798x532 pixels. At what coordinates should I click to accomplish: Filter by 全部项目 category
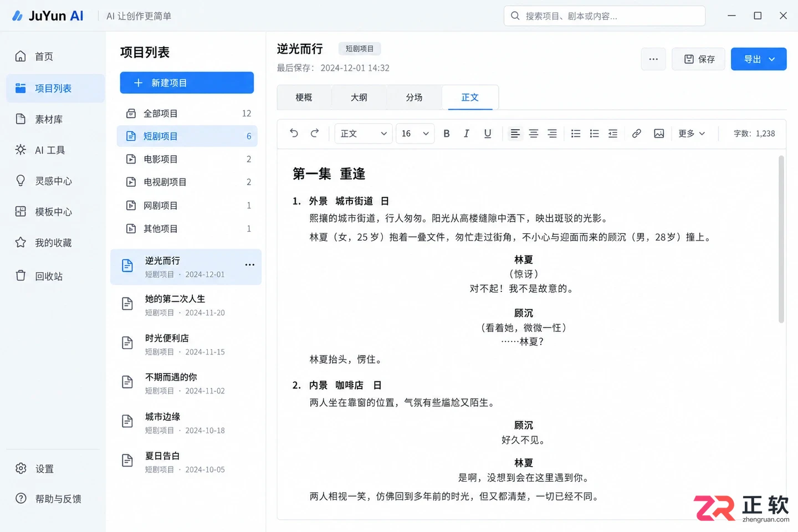(187, 114)
